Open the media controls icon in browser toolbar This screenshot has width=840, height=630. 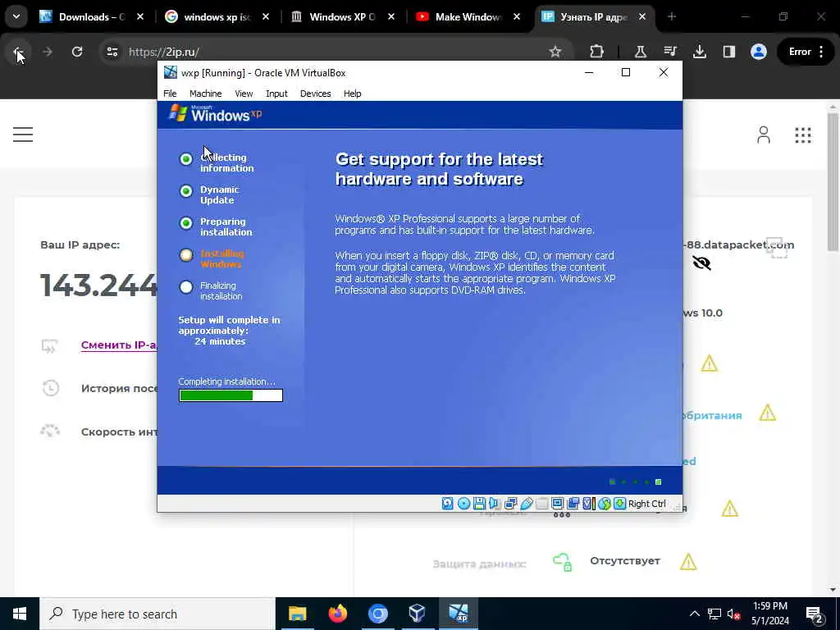(670, 52)
